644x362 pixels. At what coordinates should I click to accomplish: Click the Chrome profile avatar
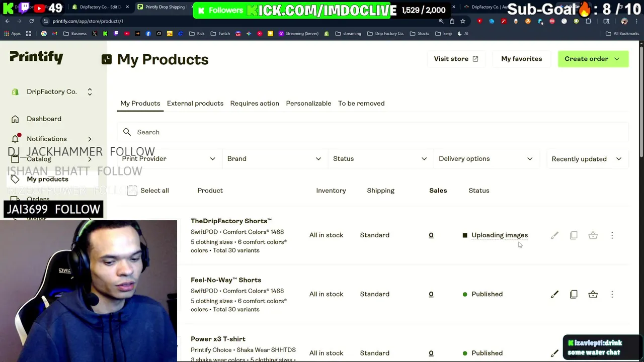(x=624, y=21)
